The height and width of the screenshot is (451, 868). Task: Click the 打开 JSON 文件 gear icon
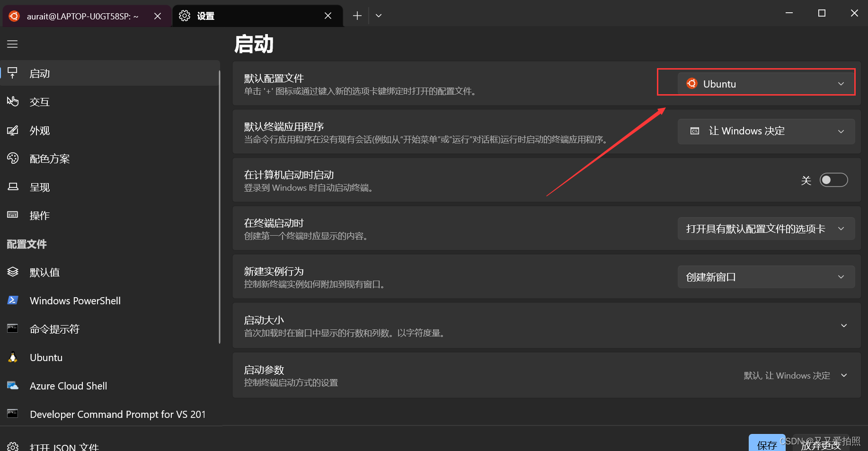tap(13, 447)
